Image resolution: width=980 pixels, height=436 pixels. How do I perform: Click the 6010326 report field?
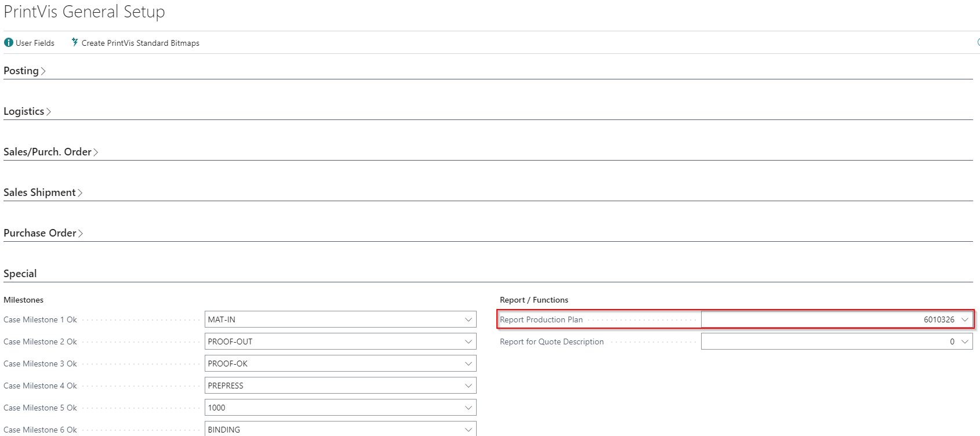pos(837,319)
